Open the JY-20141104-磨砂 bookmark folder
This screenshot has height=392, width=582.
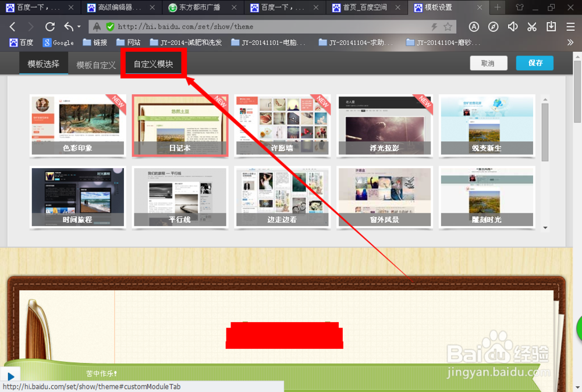pyautogui.click(x=443, y=42)
